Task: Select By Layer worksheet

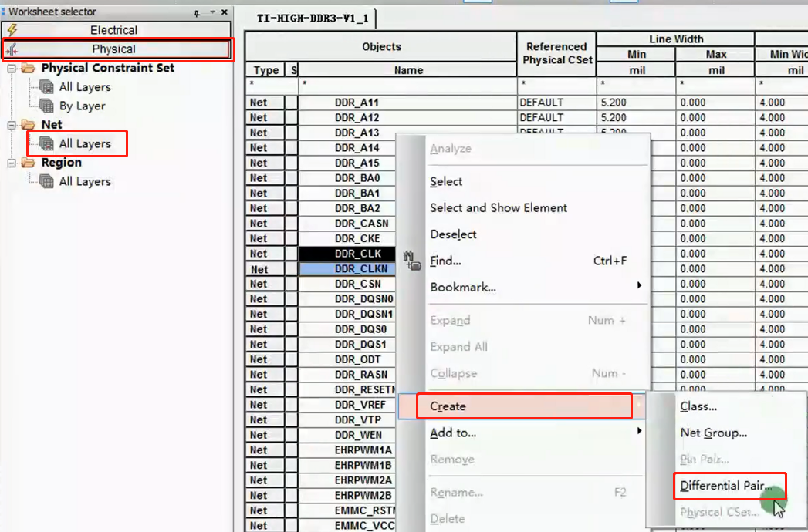Action: pyautogui.click(x=82, y=106)
